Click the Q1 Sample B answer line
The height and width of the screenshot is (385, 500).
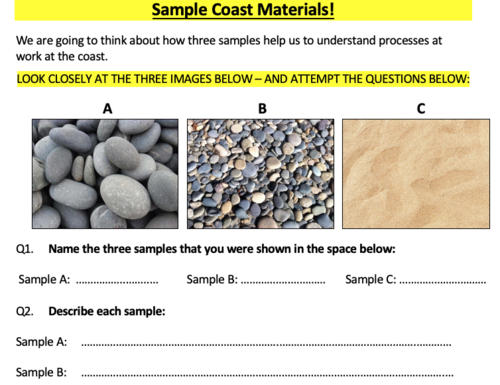pyautogui.click(x=283, y=283)
